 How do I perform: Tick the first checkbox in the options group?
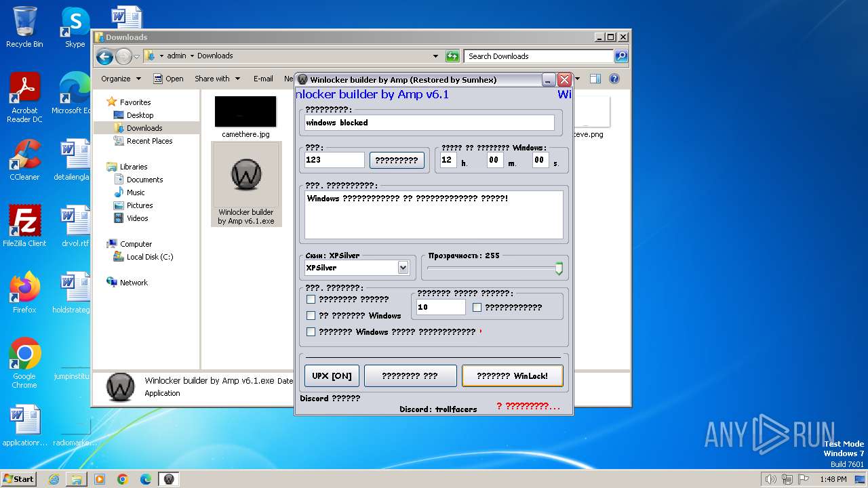(311, 299)
